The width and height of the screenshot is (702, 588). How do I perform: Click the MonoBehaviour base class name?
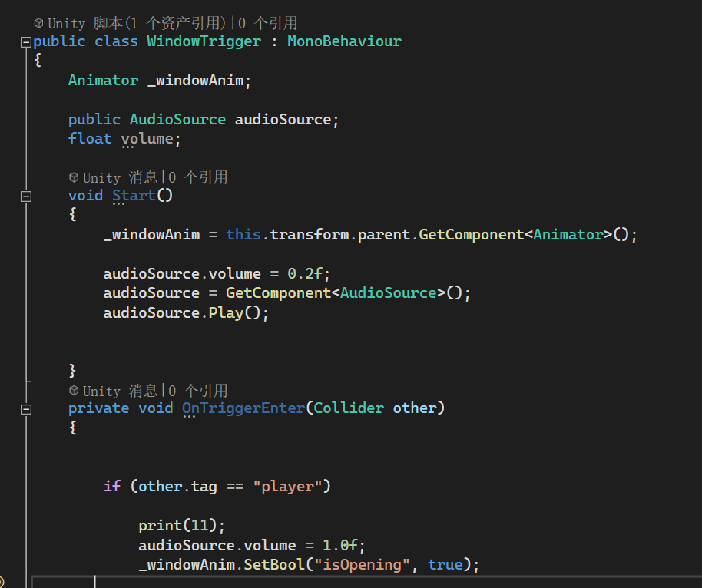(344, 41)
